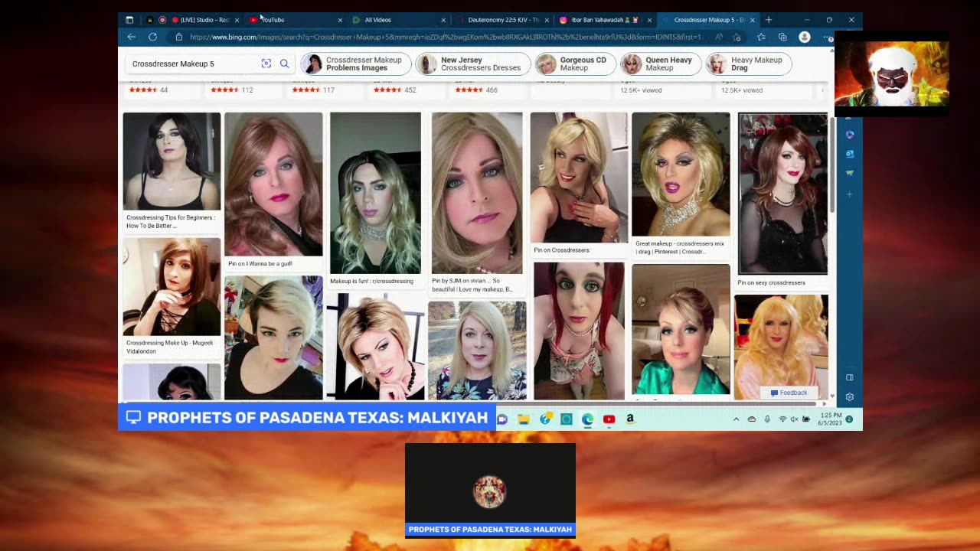Open 'Pin on sexy crossdressers' image
This screenshot has height=551, width=980.
click(782, 194)
